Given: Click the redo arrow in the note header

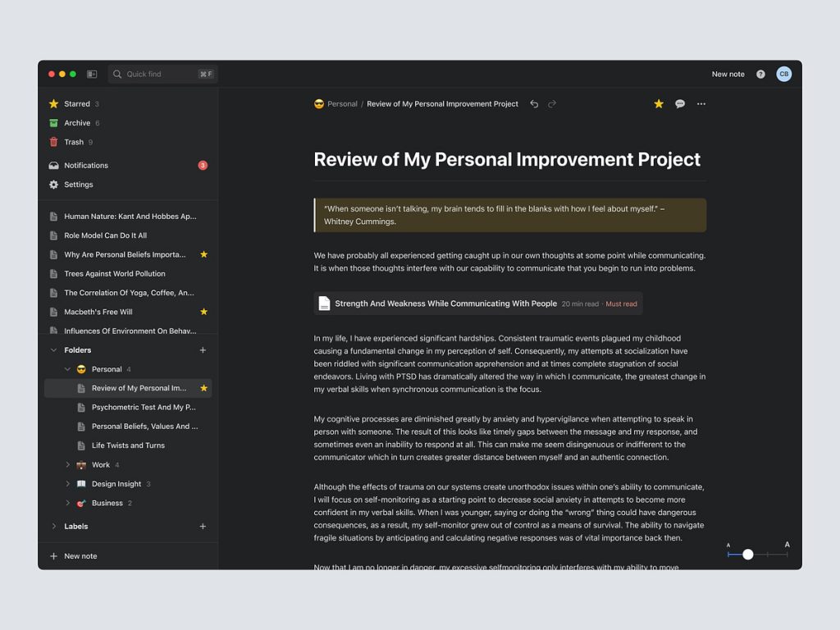Looking at the screenshot, I should click(x=552, y=104).
